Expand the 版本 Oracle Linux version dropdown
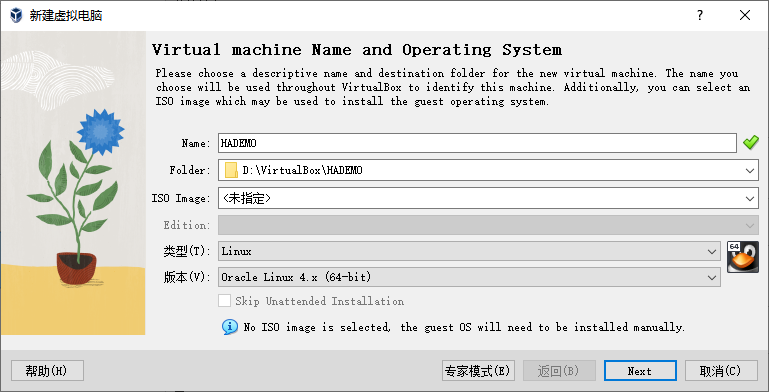 pos(469,277)
